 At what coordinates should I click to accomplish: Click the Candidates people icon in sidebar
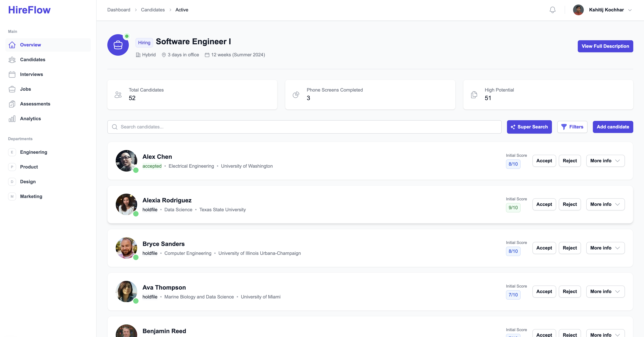(x=12, y=60)
